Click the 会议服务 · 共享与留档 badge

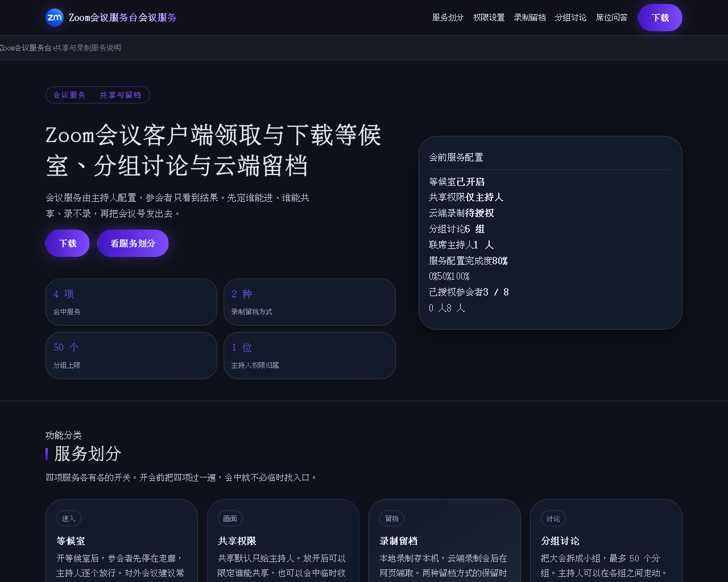tap(98, 95)
